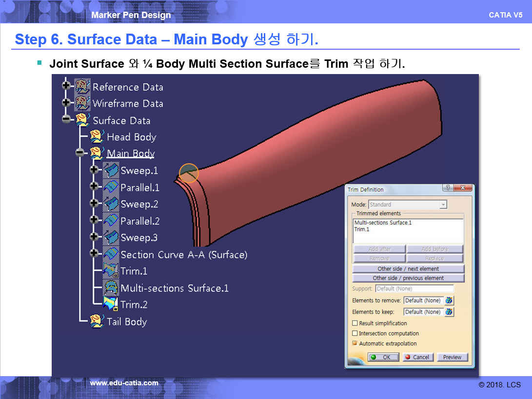Click the Head Body geometrical set icon
Viewport: 532px width, 399px height.
click(97, 137)
